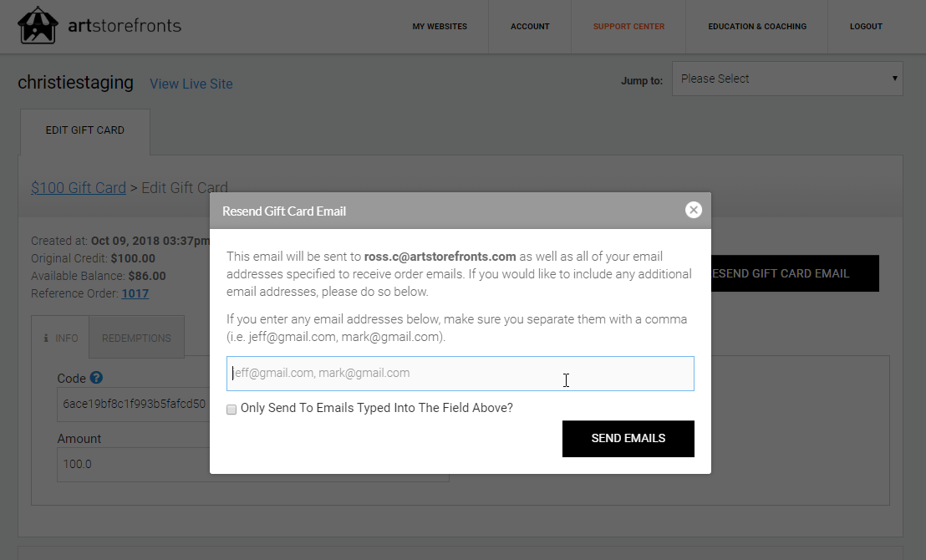The height and width of the screenshot is (560, 926).
Task: Open the Redemptions tab
Action: click(136, 337)
